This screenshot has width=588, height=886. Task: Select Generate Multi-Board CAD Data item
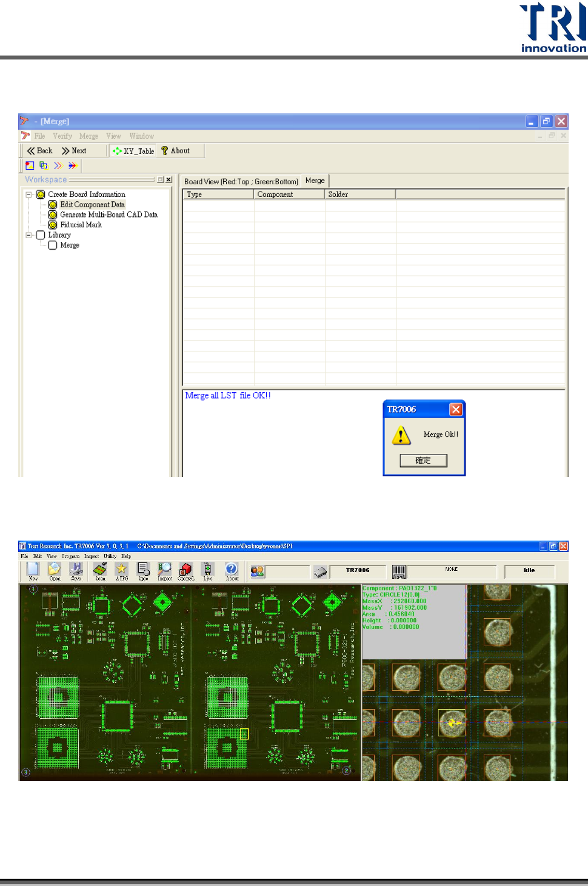tap(109, 215)
